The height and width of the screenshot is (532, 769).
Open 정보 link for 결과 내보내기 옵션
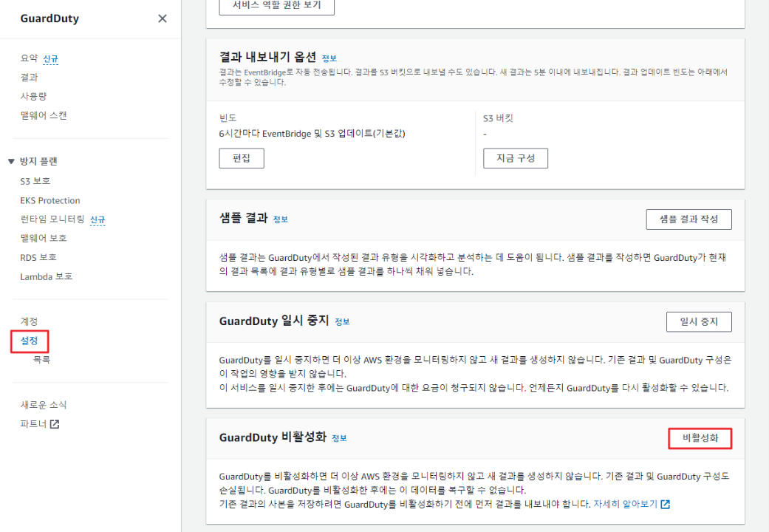click(x=329, y=58)
